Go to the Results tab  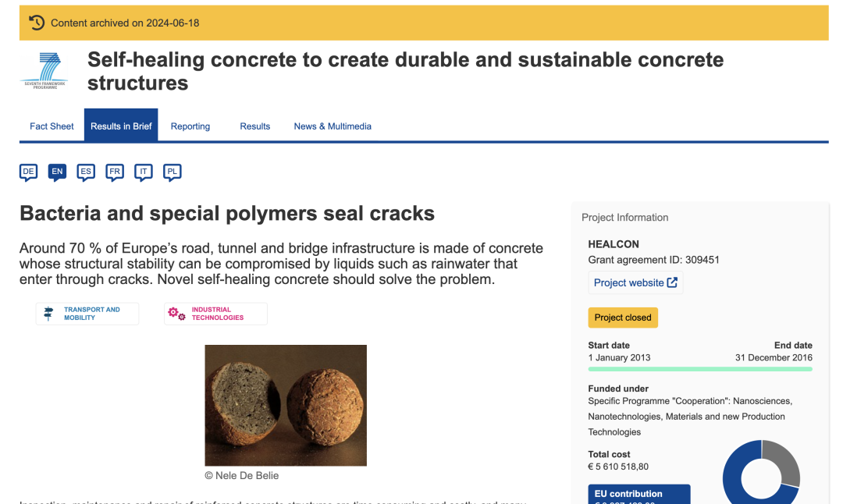click(x=255, y=126)
